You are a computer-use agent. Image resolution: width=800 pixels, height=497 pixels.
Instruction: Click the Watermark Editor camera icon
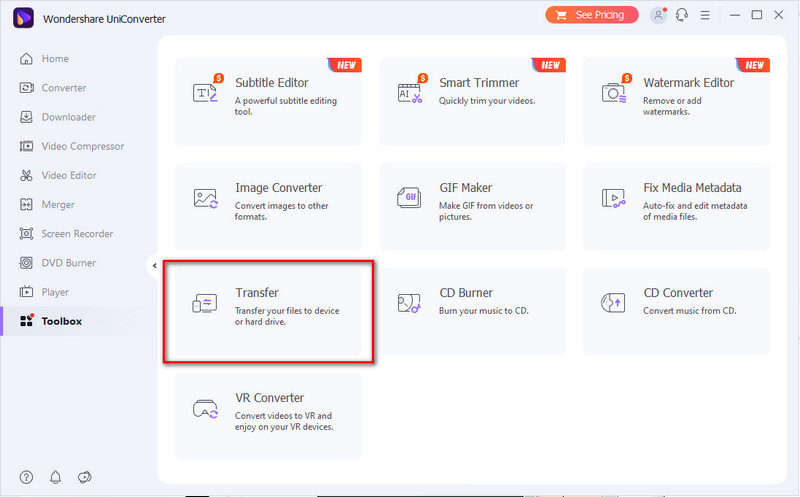[614, 93]
